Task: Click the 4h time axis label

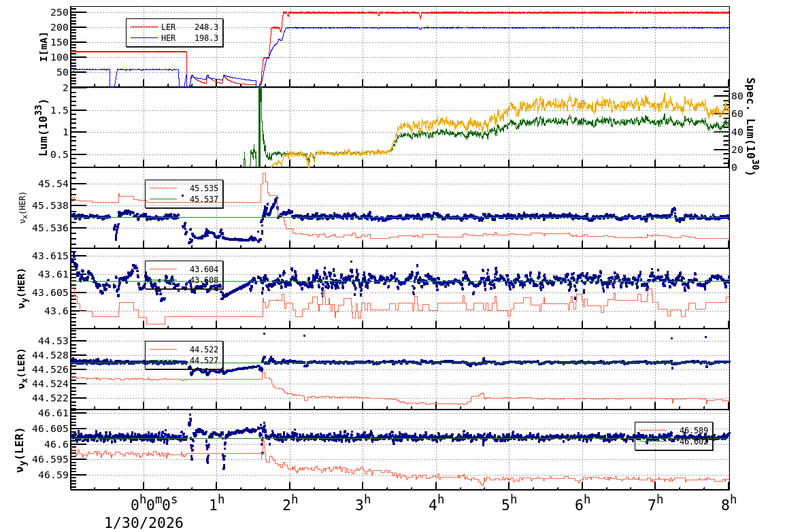Action: pyautogui.click(x=436, y=503)
